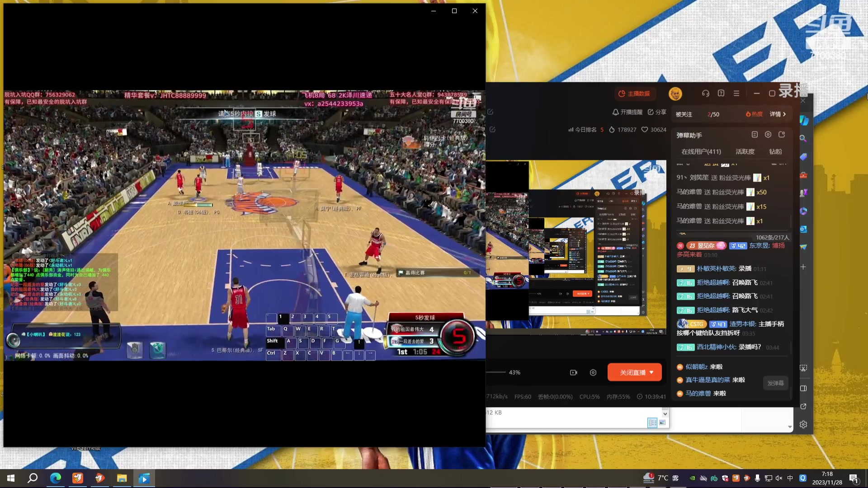Pop out the danmaku assistant window
Screen dimensions: 868x488
(x=782, y=135)
